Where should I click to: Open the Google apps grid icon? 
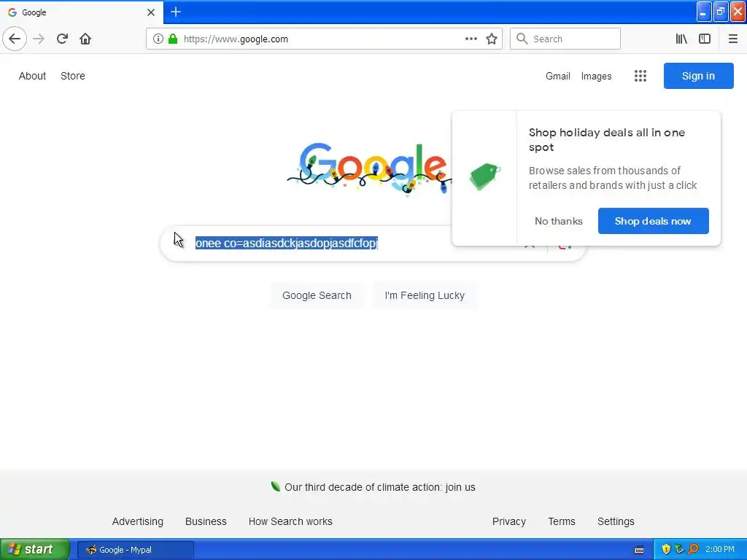(640, 76)
